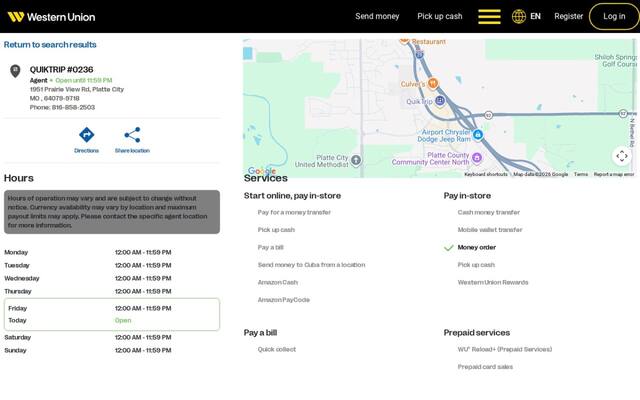Click the Directions diamond icon
This screenshot has width=640, height=400.
click(87, 135)
